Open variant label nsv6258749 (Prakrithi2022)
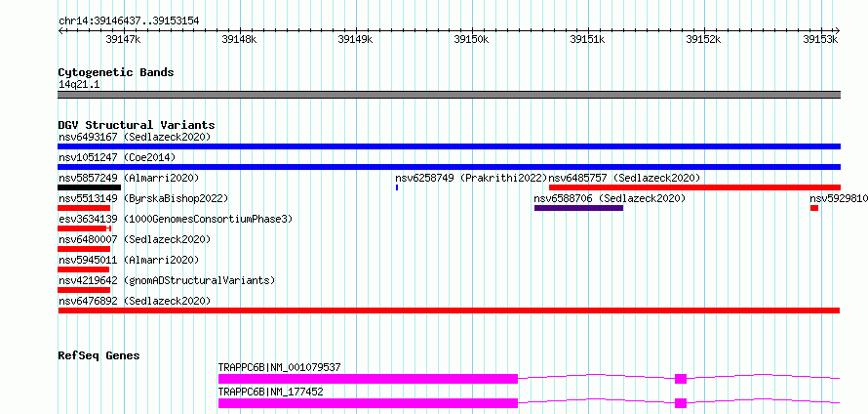 [471, 178]
